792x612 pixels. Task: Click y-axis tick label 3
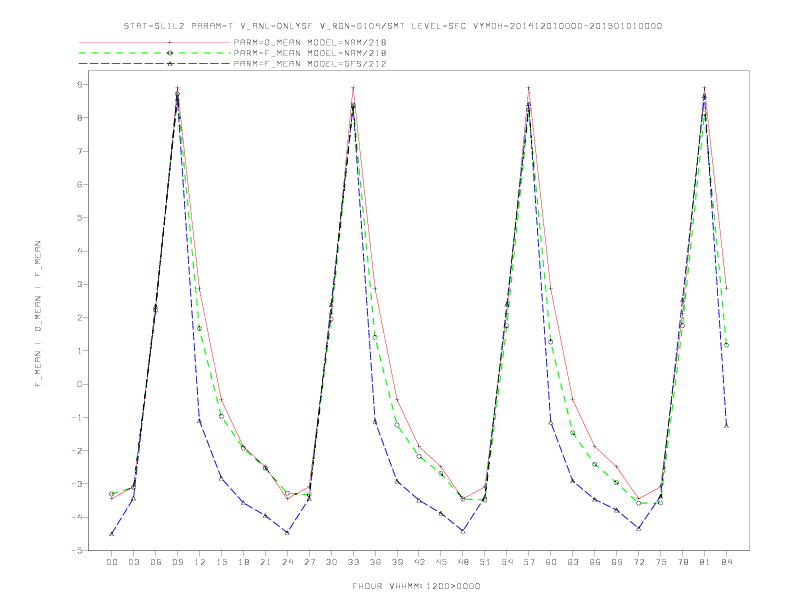tap(79, 284)
